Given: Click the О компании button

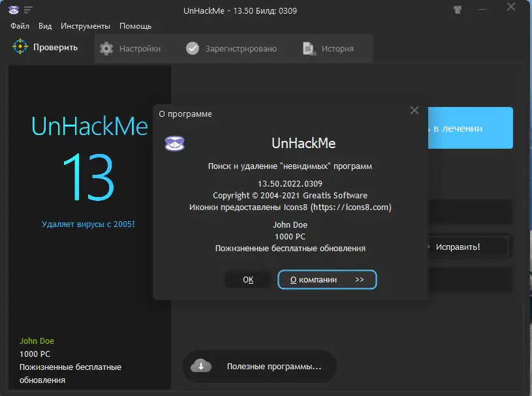Looking at the screenshot, I should (327, 280).
